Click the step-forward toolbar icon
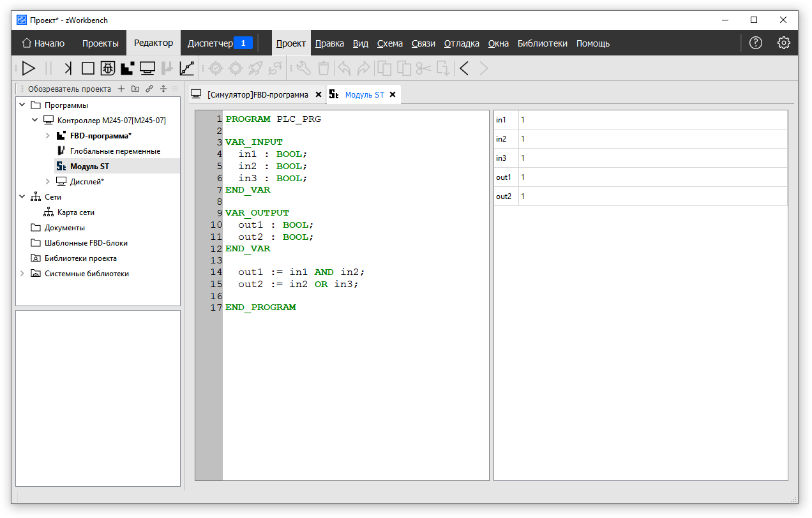The image size is (812, 518). point(68,68)
